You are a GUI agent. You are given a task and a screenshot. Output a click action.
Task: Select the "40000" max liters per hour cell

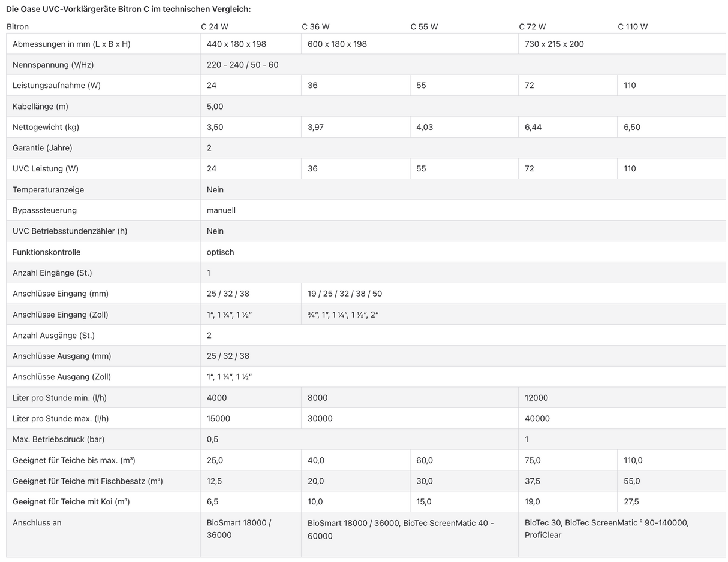[x=537, y=418]
